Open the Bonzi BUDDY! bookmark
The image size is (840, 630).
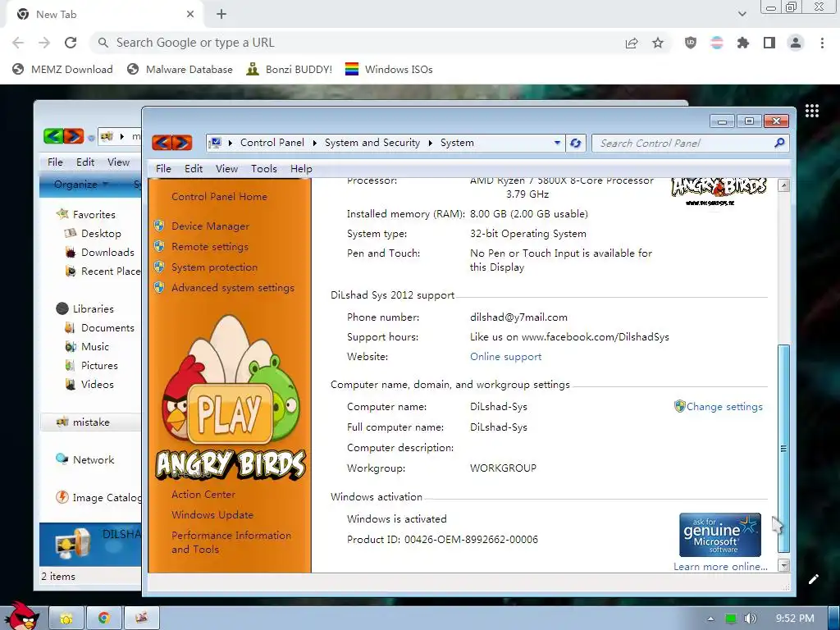(290, 69)
